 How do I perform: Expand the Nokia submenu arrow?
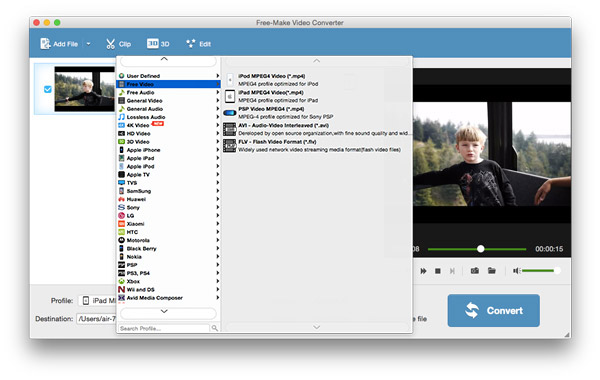(218, 256)
